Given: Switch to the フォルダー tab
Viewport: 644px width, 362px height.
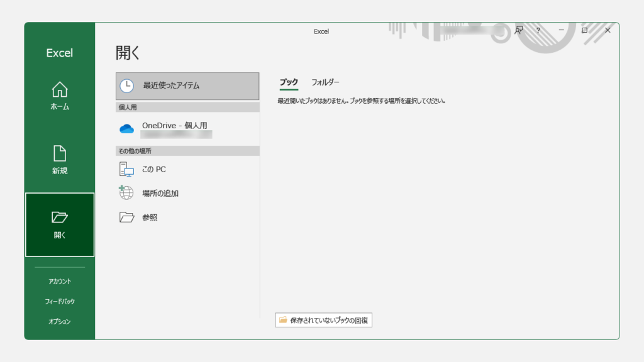Looking at the screenshot, I should coord(325,82).
